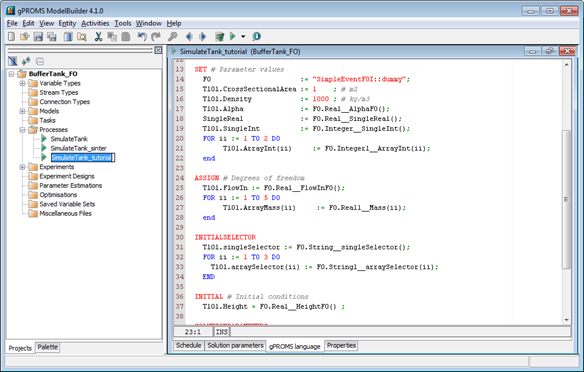Expand the Variable Types folder
The width and height of the screenshot is (584, 372).
22,83
